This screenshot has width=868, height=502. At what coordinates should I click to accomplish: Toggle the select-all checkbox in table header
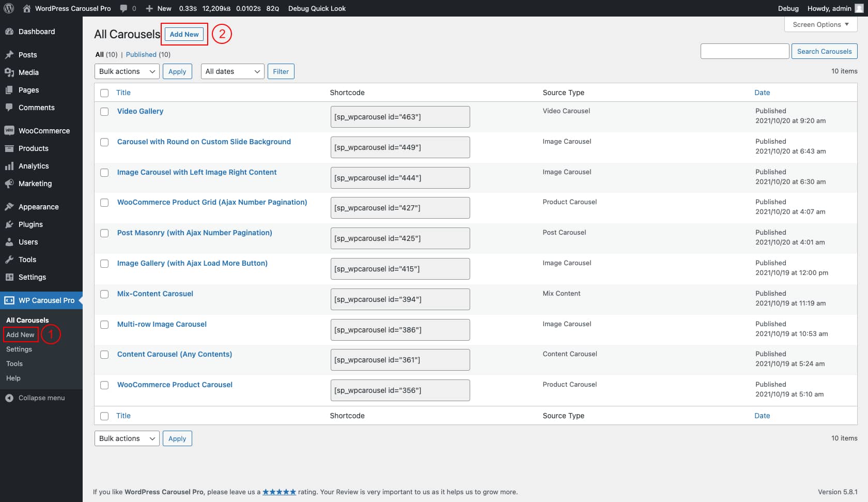[x=104, y=93]
